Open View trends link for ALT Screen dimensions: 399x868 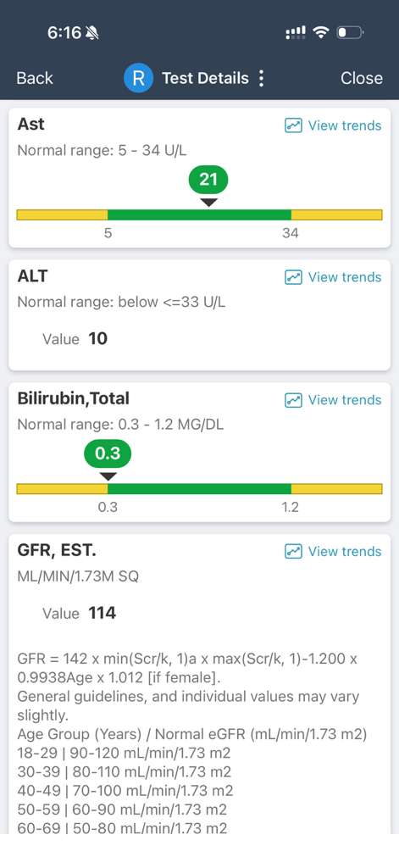point(345,277)
